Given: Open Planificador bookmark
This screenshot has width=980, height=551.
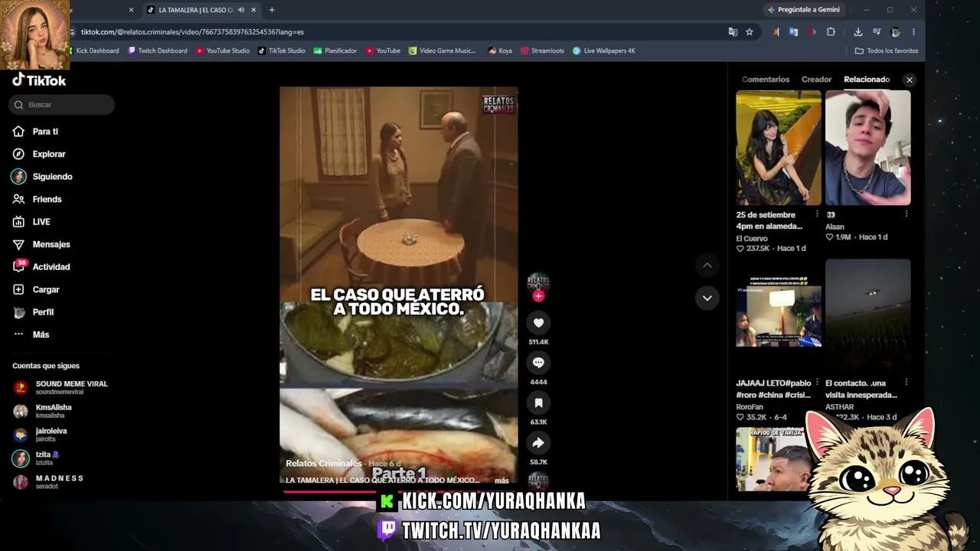Looking at the screenshot, I should tap(335, 51).
